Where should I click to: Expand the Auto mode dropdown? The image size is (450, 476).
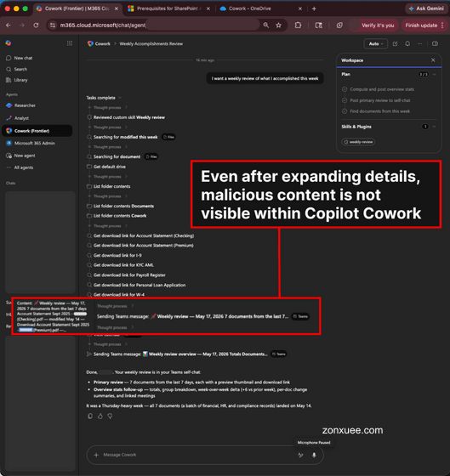(375, 43)
